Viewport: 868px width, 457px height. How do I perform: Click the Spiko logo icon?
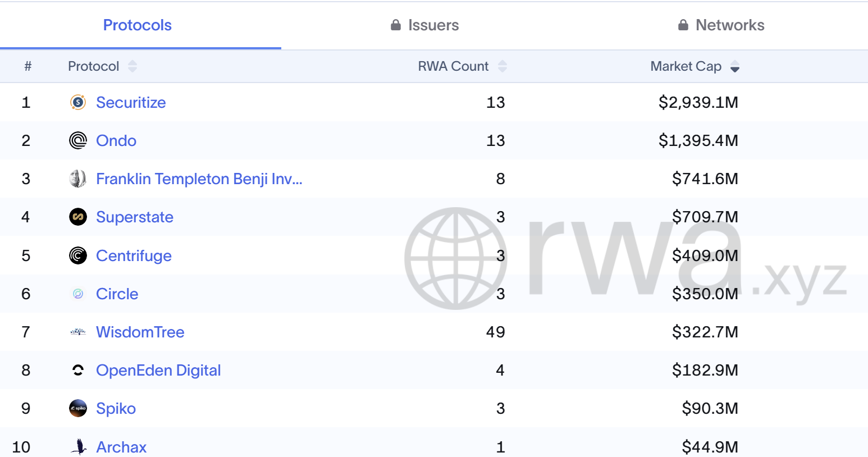[78, 408]
